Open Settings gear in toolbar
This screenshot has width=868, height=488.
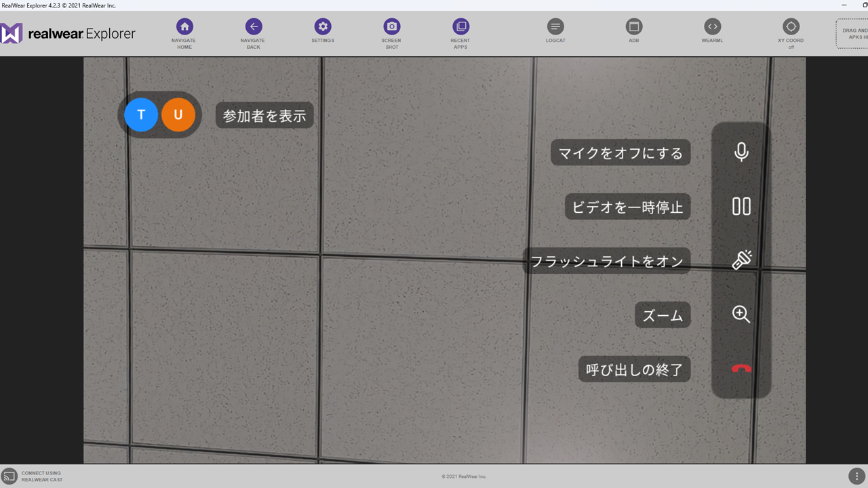[x=323, y=27]
